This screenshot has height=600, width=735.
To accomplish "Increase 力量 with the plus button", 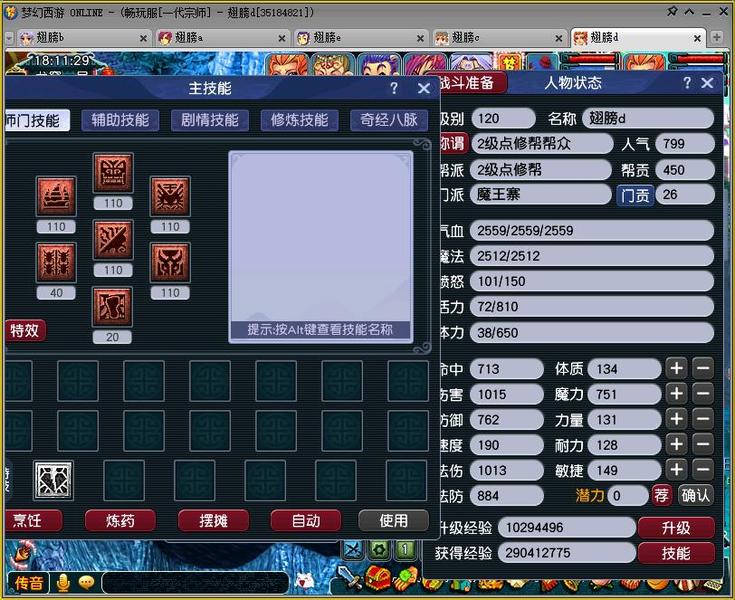I will (x=676, y=420).
